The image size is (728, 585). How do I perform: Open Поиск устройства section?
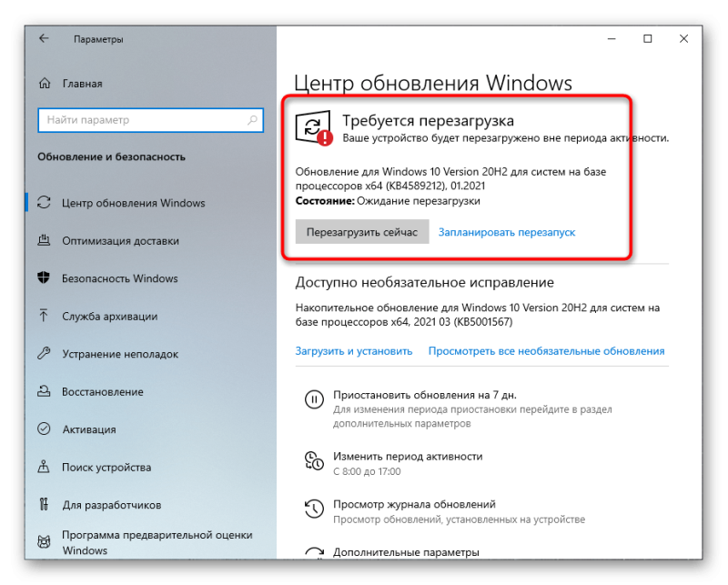[106, 467]
